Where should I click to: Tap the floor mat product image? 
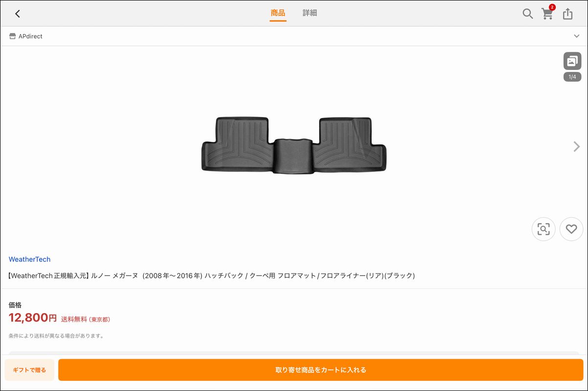[294, 145]
